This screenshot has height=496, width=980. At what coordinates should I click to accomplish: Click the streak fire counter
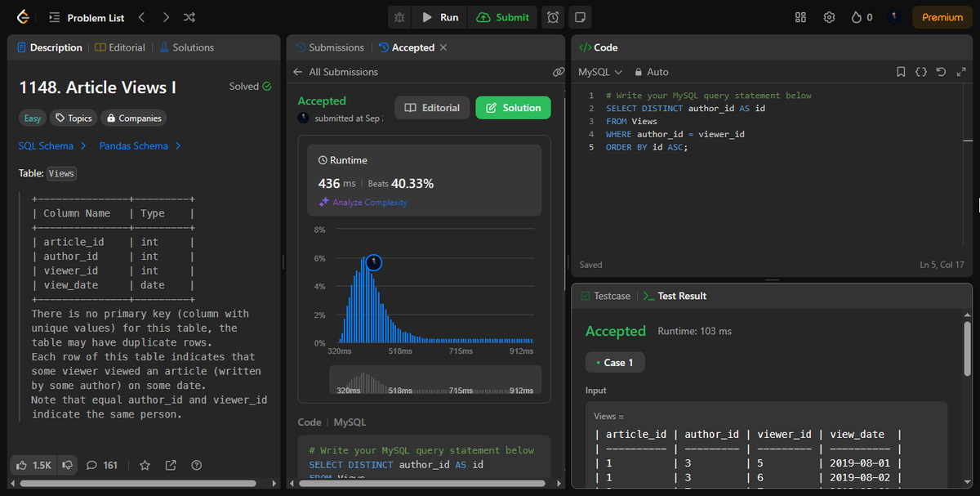click(862, 17)
